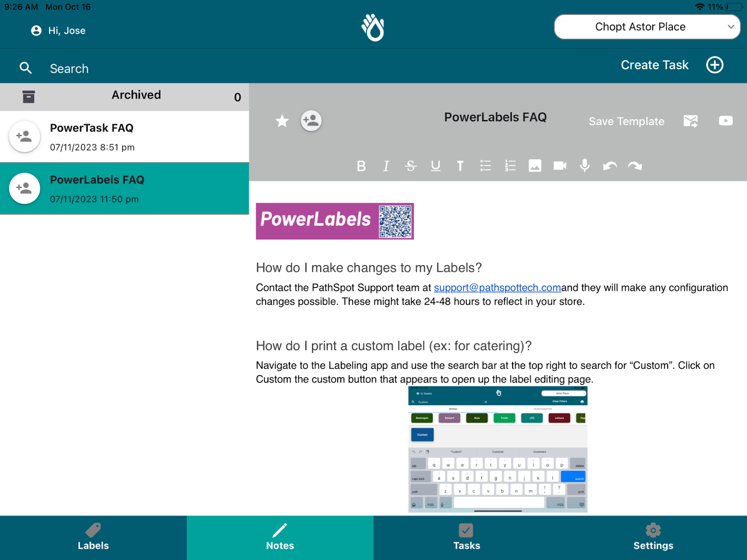Open the Chopt Astor Place location dropdown

647,27
